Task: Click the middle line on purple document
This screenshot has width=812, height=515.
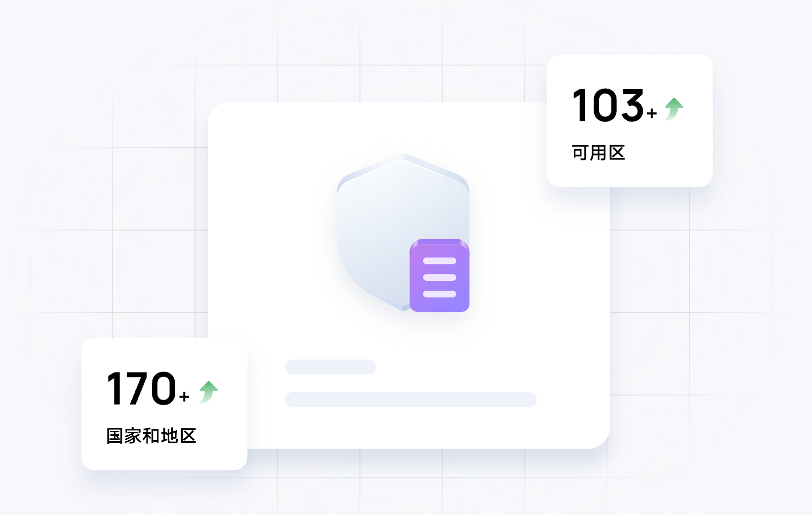Action: pos(440,277)
